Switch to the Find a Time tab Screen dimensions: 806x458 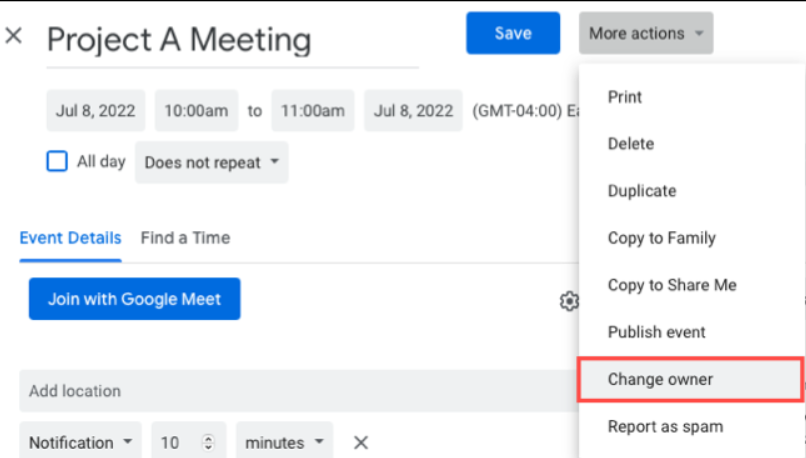tap(185, 238)
